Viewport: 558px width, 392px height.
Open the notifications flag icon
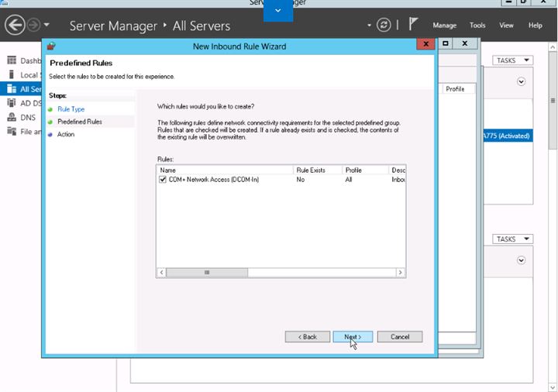point(413,24)
